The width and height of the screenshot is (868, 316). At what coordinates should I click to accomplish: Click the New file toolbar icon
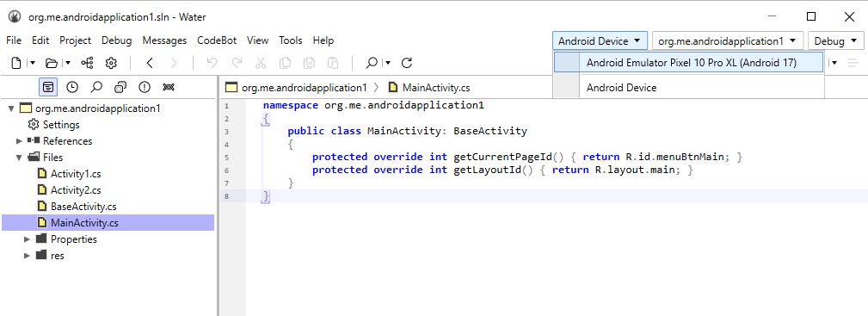pyautogui.click(x=16, y=63)
